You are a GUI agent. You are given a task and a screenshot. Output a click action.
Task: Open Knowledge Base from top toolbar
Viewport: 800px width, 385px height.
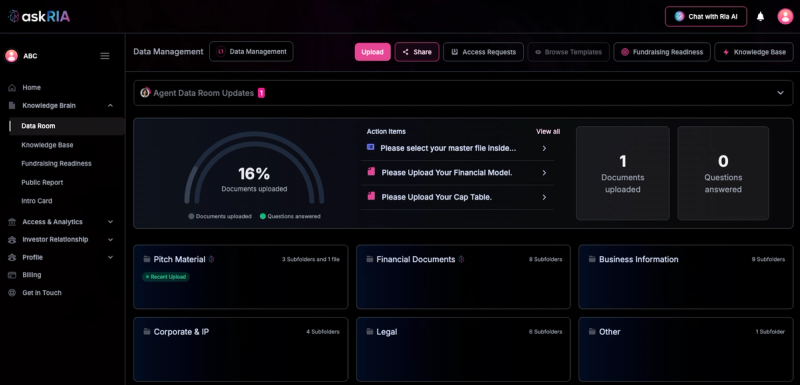coord(754,52)
